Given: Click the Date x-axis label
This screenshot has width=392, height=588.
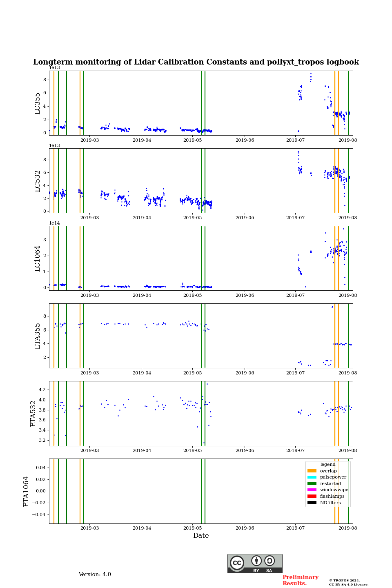Looking at the screenshot, I should tap(201, 536).
